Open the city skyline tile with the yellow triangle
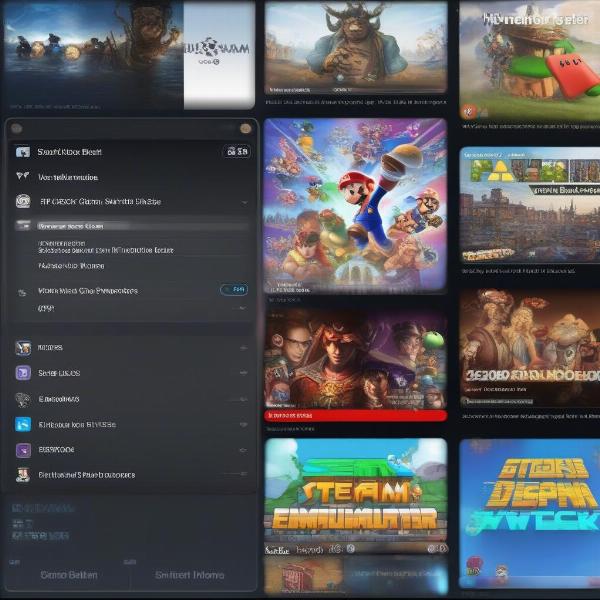This screenshot has width=600, height=600. [x=530, y=205]
